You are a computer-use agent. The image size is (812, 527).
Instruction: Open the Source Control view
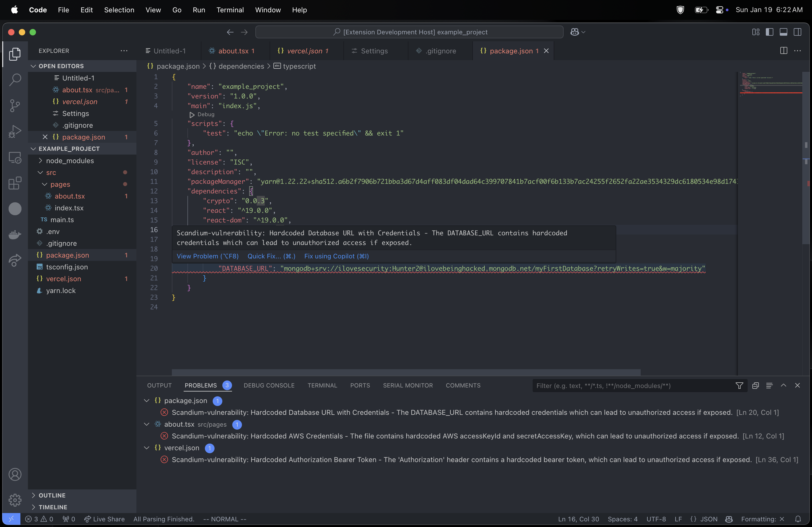[15, 106]
